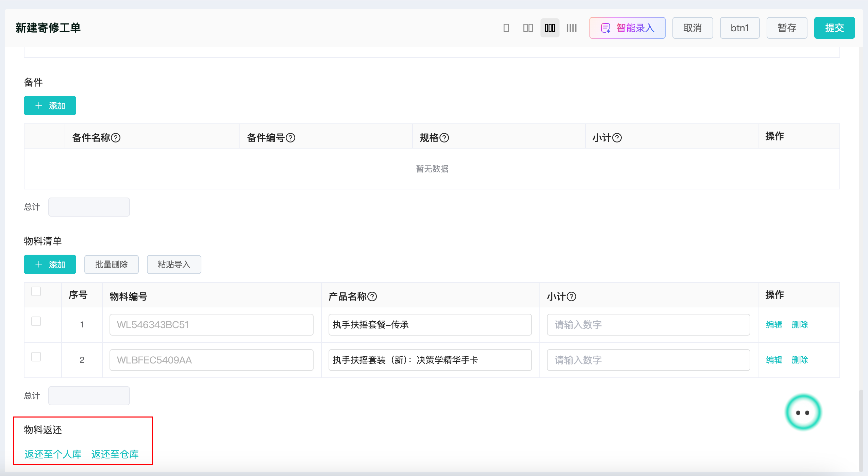The height and width of the screenshot is (476, 868).
Task: Select the three-column layout icon
Action: (550, 28)
